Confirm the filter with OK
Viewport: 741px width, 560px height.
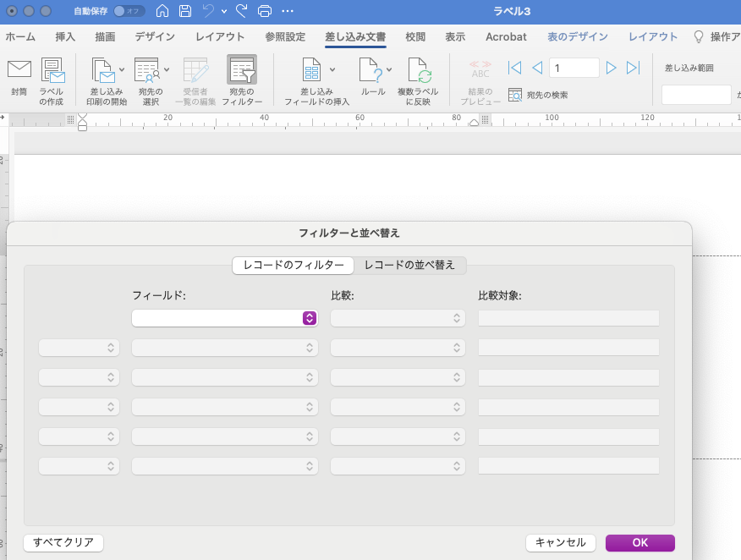(x=640, y=542)
